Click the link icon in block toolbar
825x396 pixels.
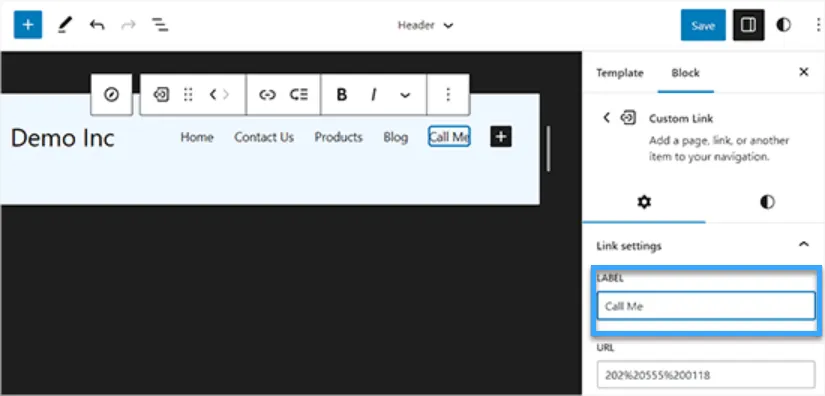[267, 95]
